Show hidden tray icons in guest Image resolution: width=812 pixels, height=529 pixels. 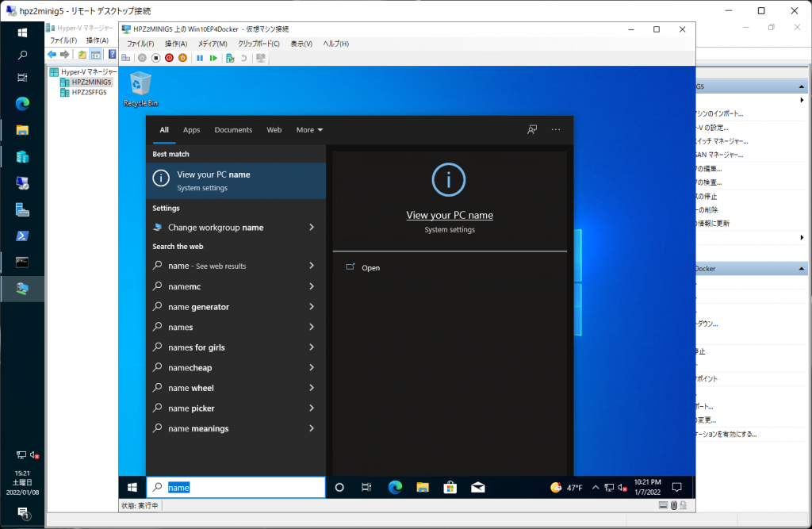(x=594, y=487)
